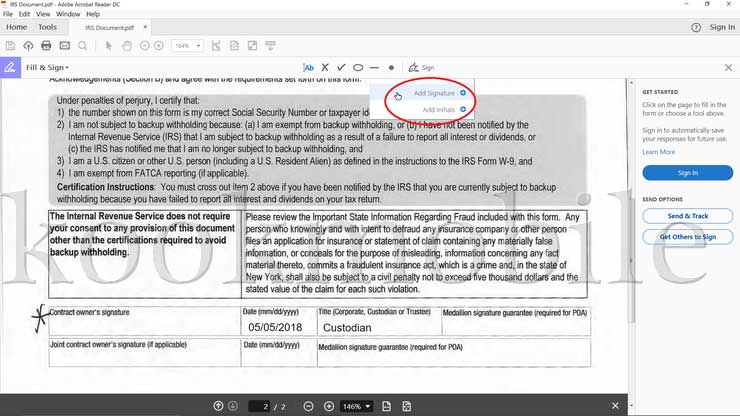
Task: Print the document with printer icon
Action: pyautogui.click(x=46, y=46)
